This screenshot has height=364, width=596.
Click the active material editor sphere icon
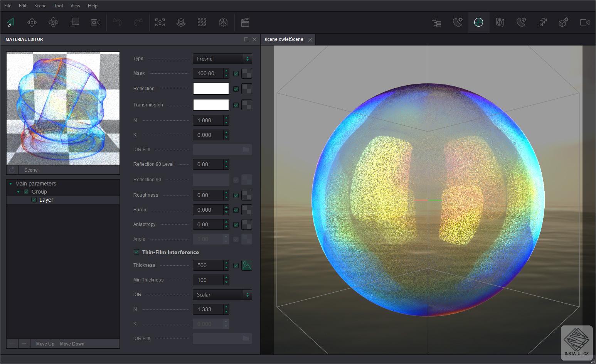point(478,23)
